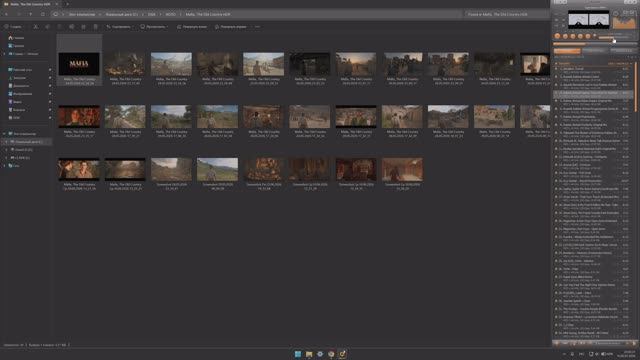Screen dimensions: 640x360
Task: Click the Delete trash icon in toolbar
Action: [96, 27]
